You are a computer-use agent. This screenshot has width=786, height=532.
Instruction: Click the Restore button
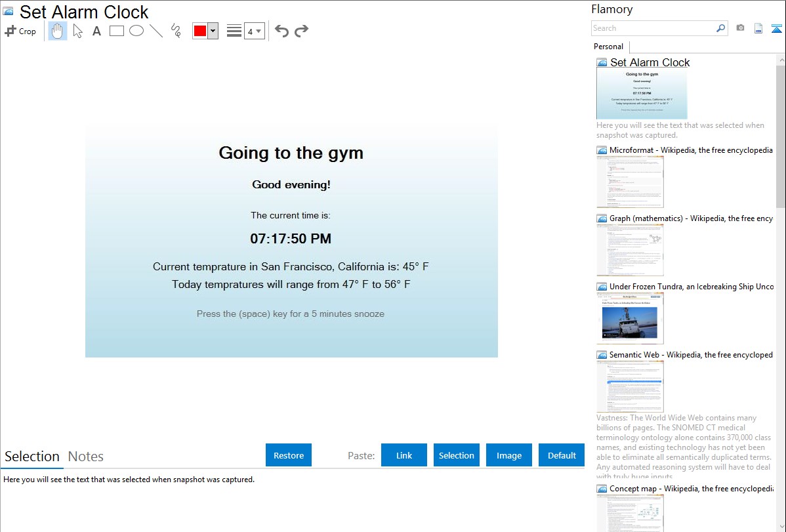tap(289, 455)
